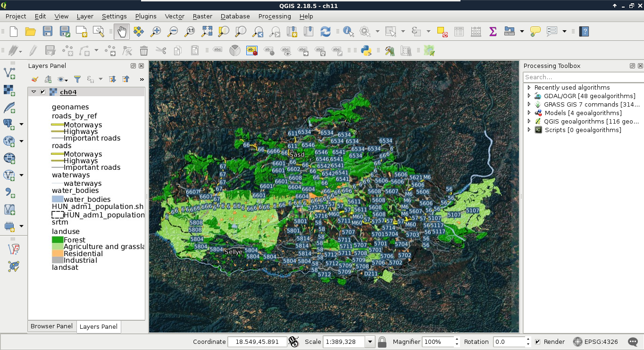The image size is (644, 350).
Task: Open the Scale dropdown list
Action: coord(370,342)
